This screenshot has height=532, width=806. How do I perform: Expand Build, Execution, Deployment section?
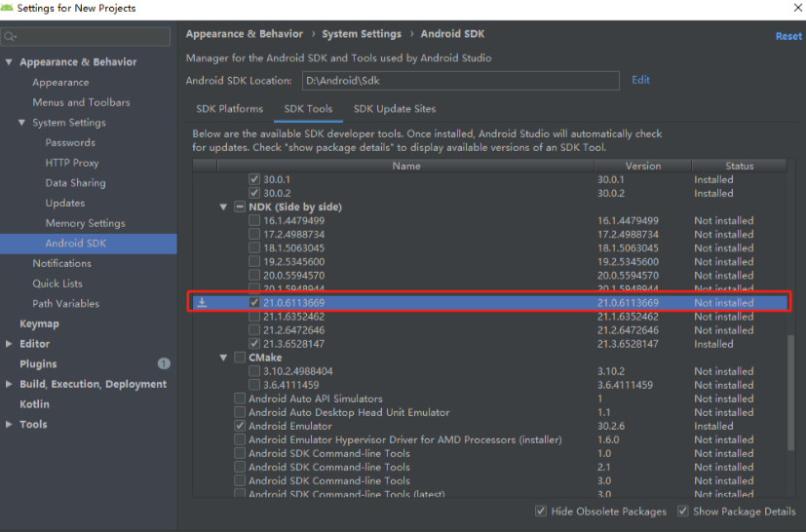pyautogui.click(x=9, y=384)
